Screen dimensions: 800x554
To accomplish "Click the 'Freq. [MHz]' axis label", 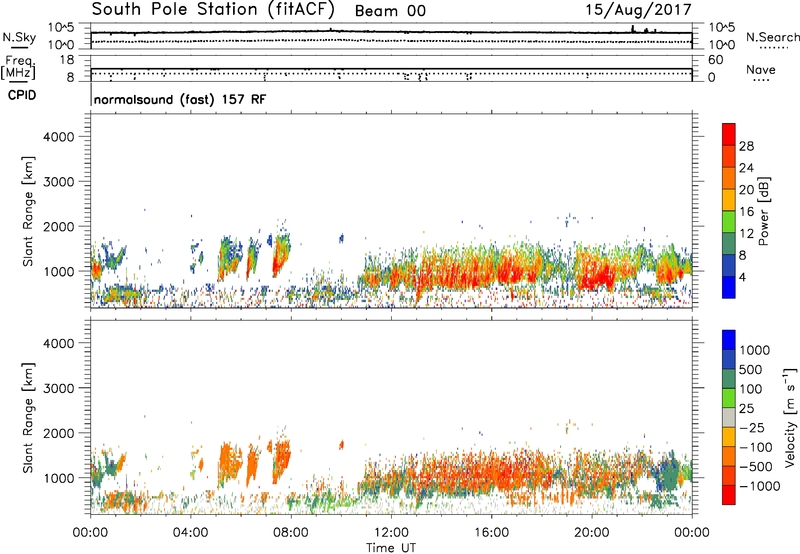I will pyautogui.click(x=18, y=67).
